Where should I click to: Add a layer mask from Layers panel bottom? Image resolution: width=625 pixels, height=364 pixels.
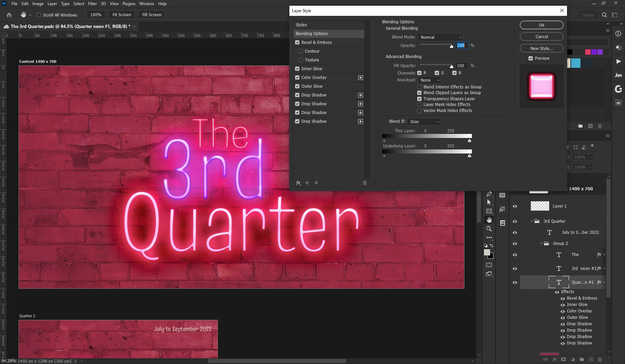click(563, 360)
